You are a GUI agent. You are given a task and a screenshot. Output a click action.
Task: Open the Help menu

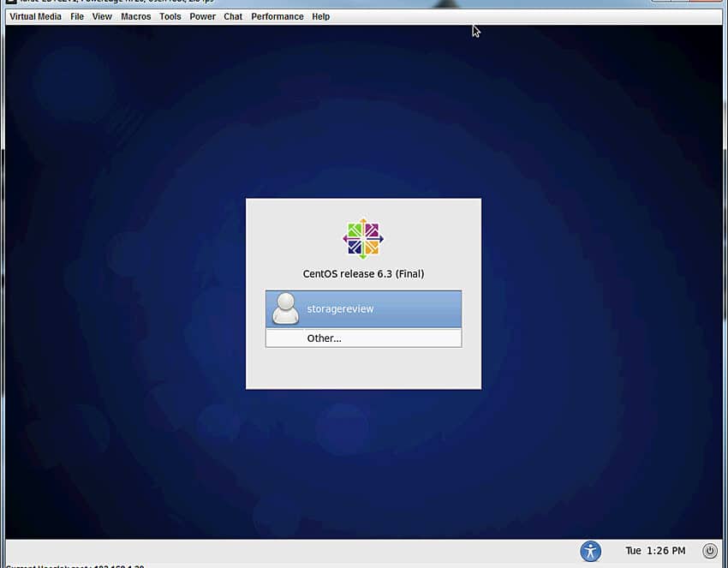pyautogui.click(x=321, y=17)
